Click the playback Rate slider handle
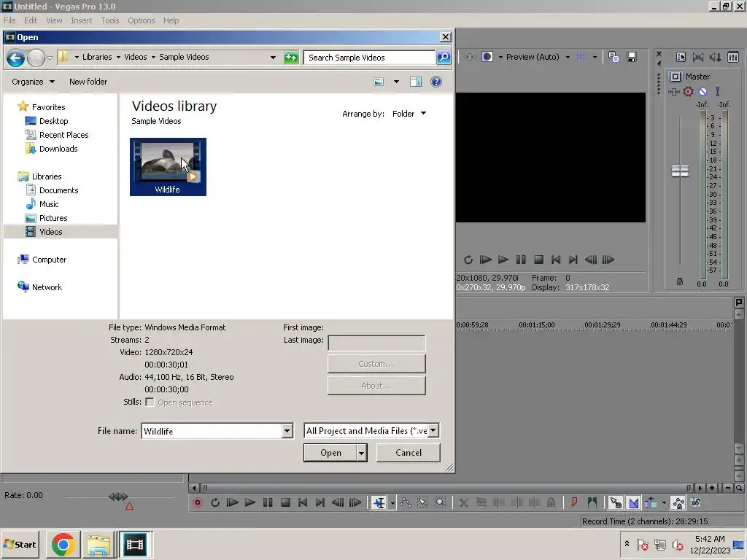This screenshot has width=747, height=560. [118, 496]
